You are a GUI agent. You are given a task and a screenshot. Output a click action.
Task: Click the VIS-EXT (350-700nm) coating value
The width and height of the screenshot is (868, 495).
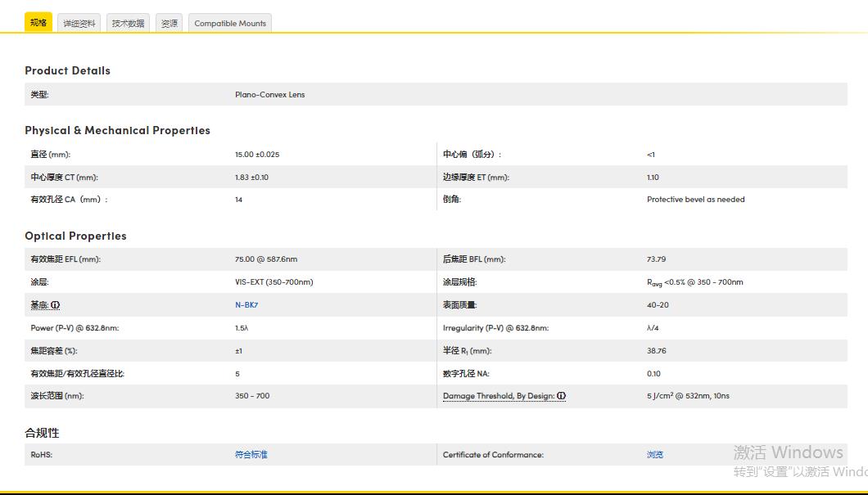(274, 282)
